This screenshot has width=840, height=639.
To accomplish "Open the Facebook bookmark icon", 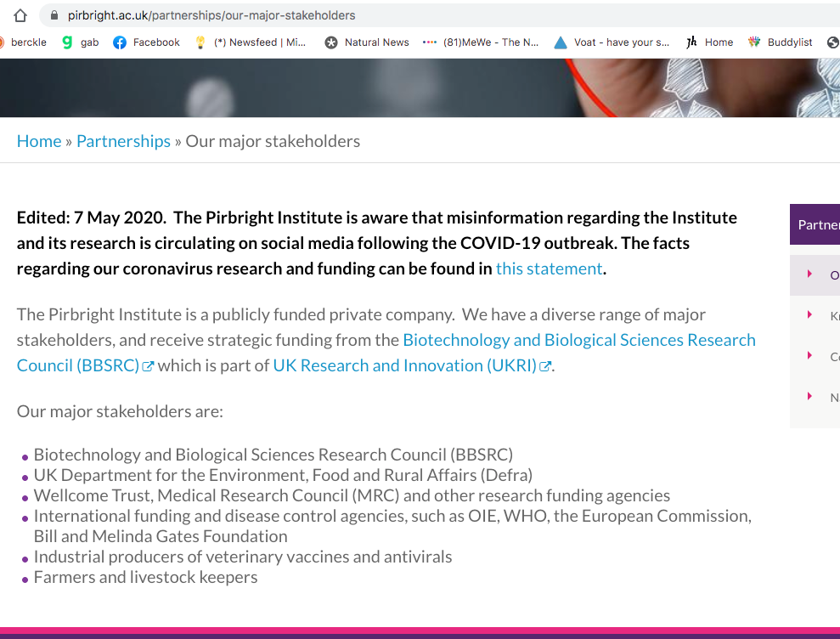I will [x=120, y=42].
